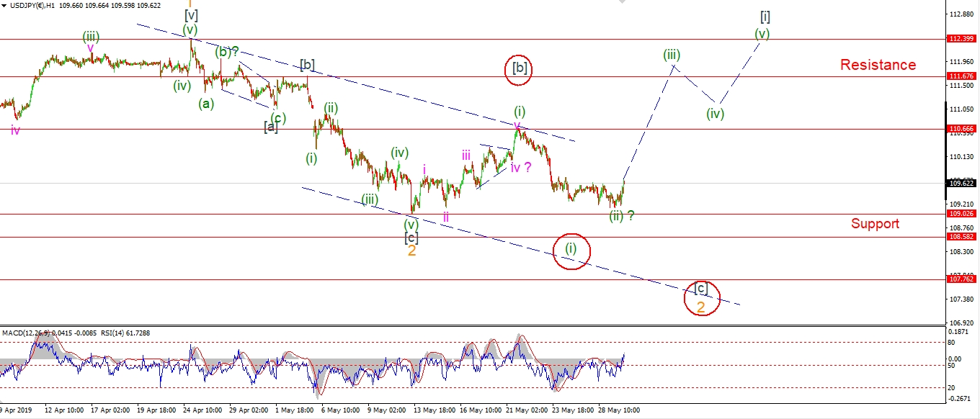Click the 23 May 18:00 time label
The image size is (980, 419).
pos(571,410)
